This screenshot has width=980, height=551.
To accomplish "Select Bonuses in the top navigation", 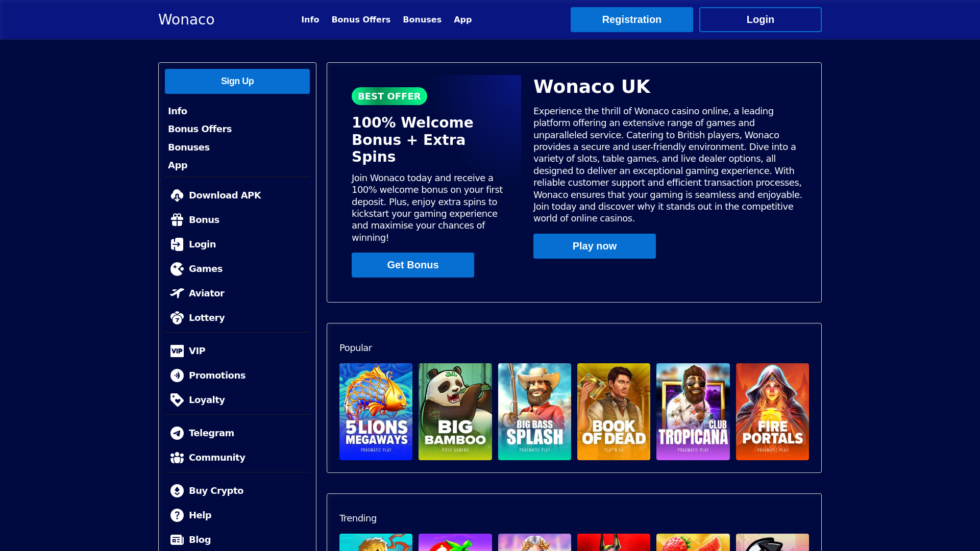I will (422, 19).
